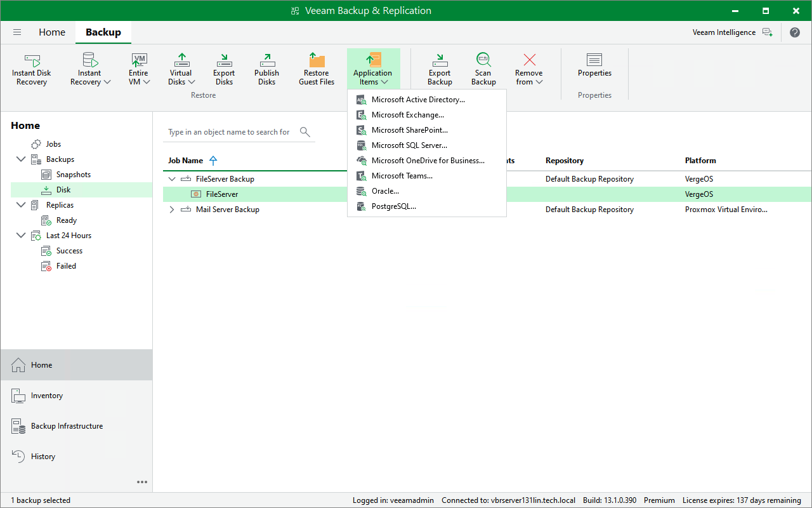Sort by Repository column header

(x=565, y=161)
